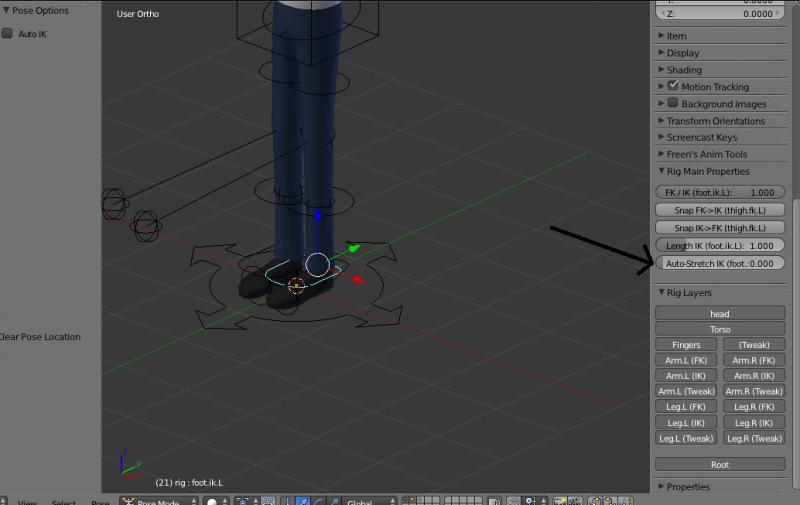Image resolution: width=800 pixels, height=505 pixels.
Task: Expand the Motion Tracking panel
Action: 661,86
